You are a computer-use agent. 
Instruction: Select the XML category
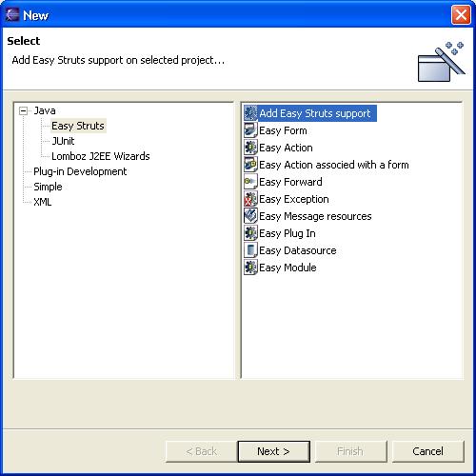coord(43,202)
